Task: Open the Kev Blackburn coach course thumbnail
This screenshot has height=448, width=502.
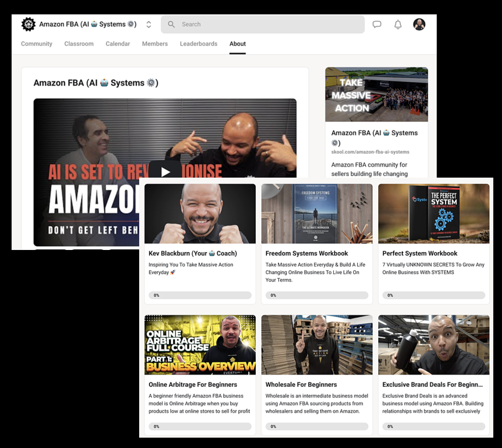Action: (x=200, y=214)
